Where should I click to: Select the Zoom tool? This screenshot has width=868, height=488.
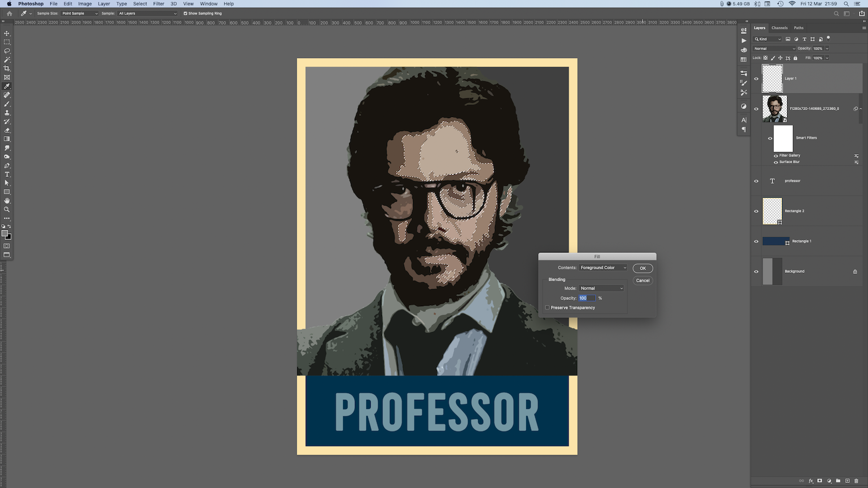pyautogui.click(x=7, y=210)
